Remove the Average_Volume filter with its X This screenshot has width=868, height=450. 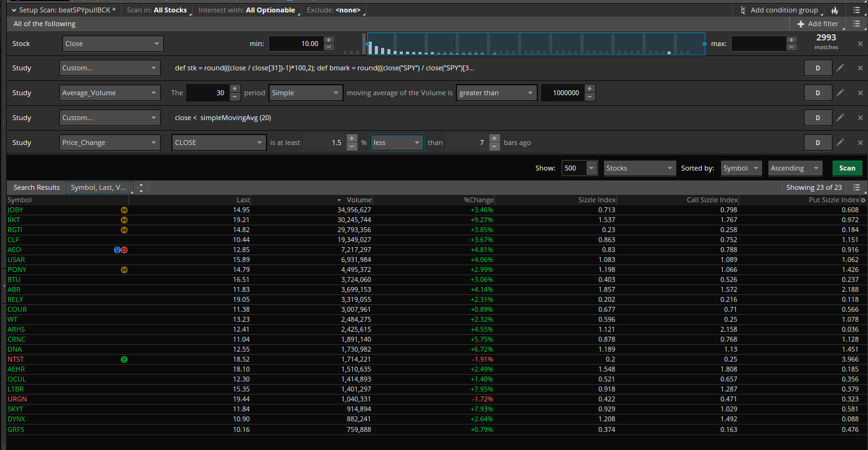point(860,93)
